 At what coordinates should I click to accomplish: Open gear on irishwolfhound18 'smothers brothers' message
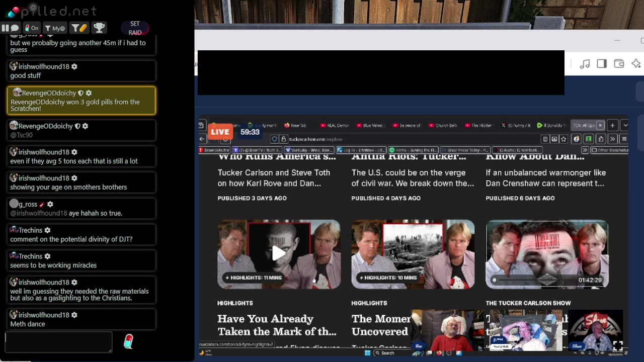tap(74, 178)
